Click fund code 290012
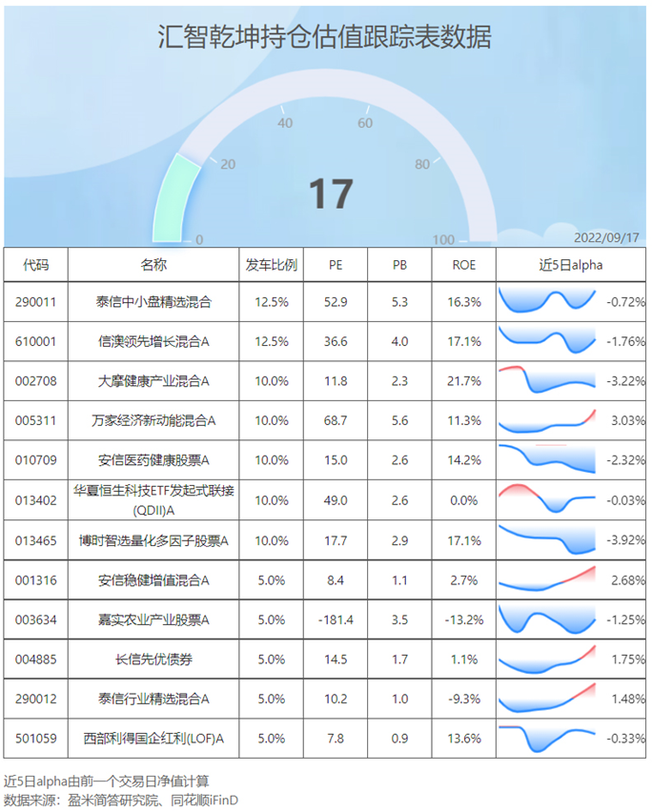The height and width of the screenshot is (812, 652). tap(35, 699)
